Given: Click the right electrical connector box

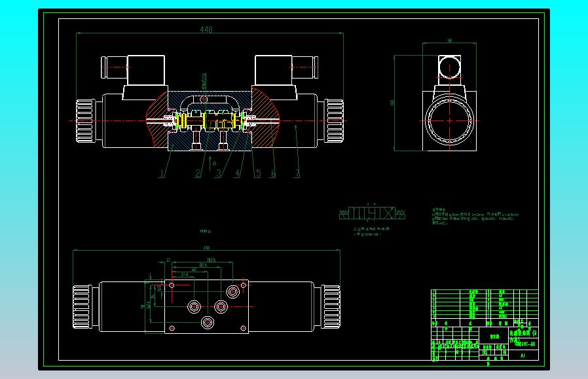Looking at the screenshot, I should (x=274, y=70).
